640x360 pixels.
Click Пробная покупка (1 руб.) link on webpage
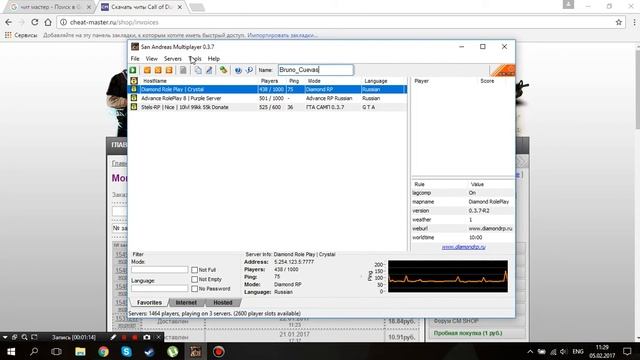click(468, 333)
